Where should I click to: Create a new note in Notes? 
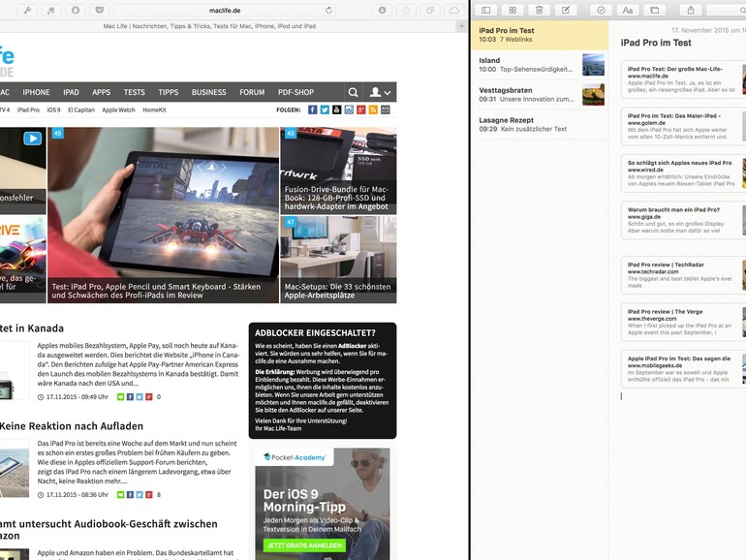coord(566,10)
